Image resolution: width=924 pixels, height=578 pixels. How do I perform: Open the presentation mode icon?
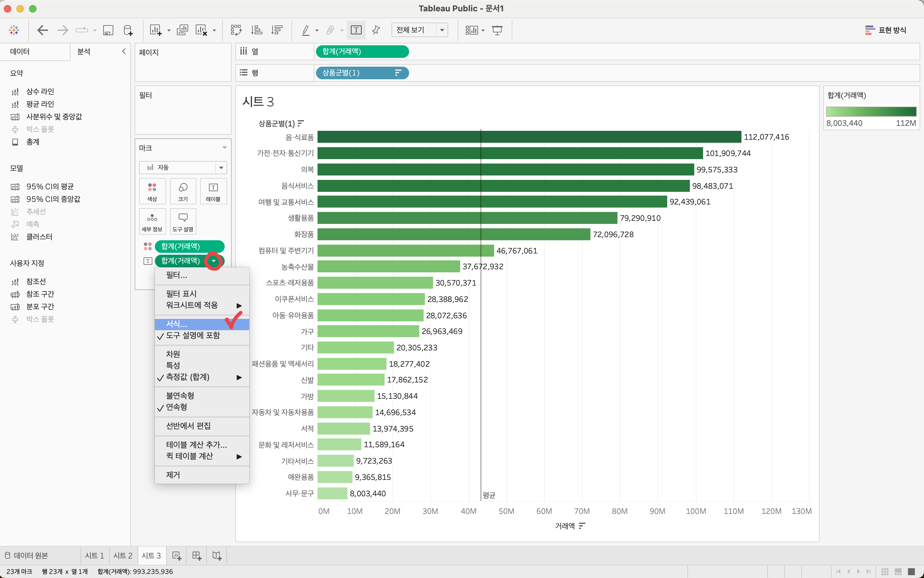click(497, 30)
